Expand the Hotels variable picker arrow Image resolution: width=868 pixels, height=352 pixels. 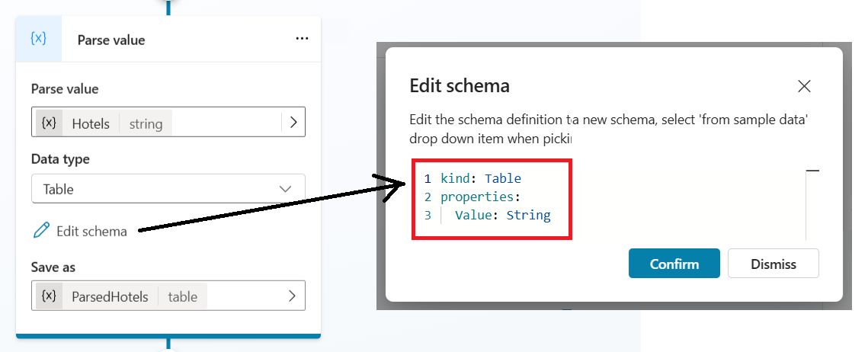(x=293, y=123)
